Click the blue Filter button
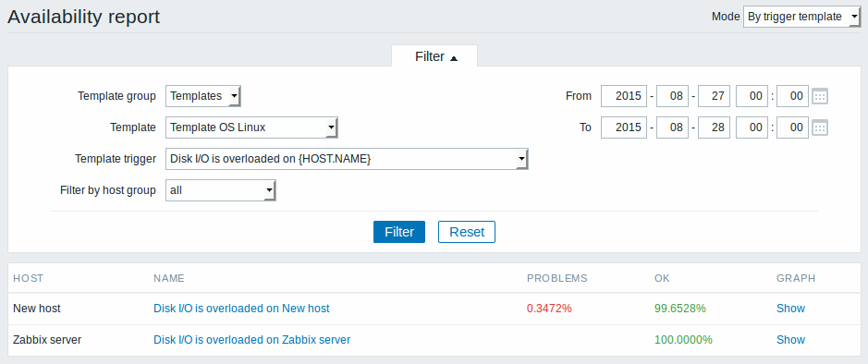 [x=399, y=232]
